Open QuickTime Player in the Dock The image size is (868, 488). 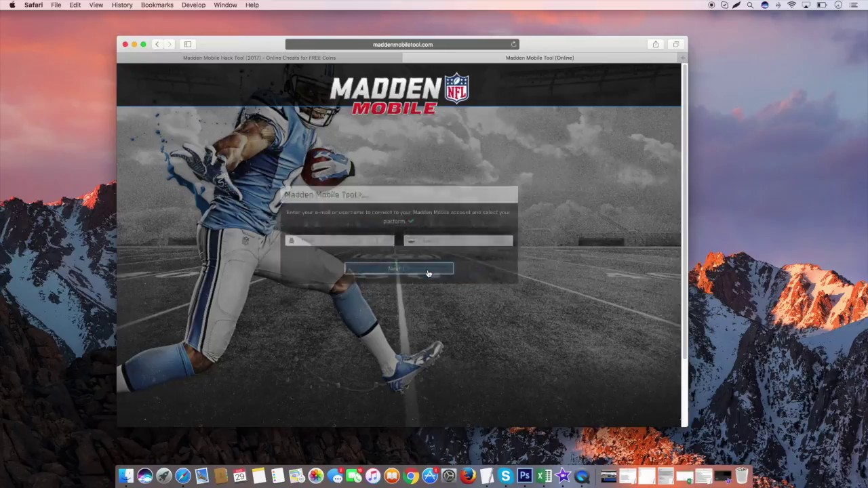(581, 476)
